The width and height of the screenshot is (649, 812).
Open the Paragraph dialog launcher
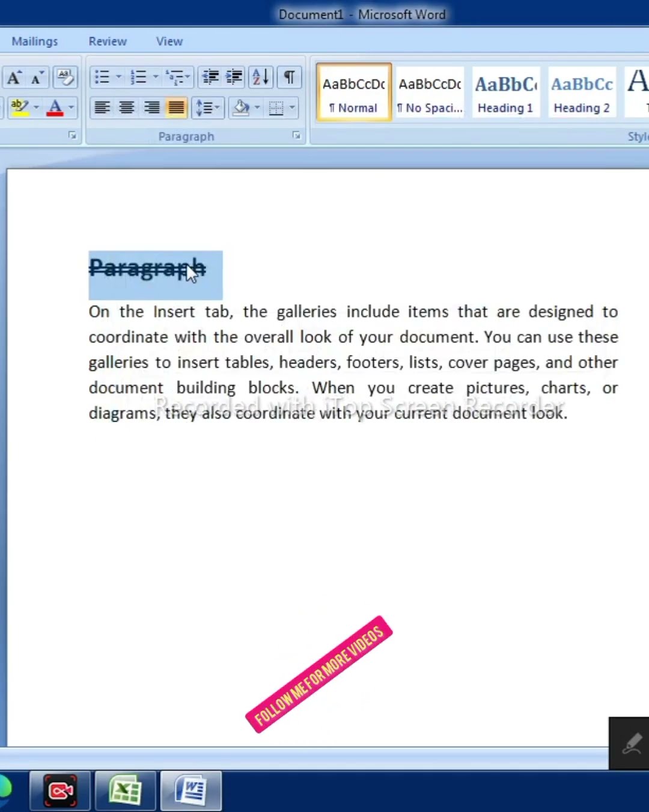coord(296,136)
